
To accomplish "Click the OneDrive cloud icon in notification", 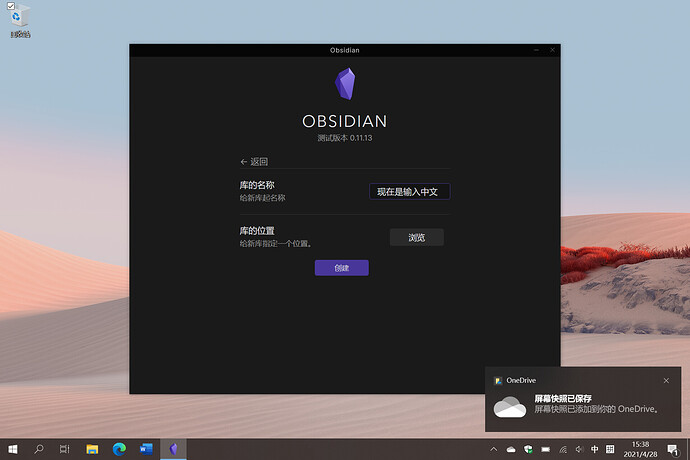I will 510,407.
